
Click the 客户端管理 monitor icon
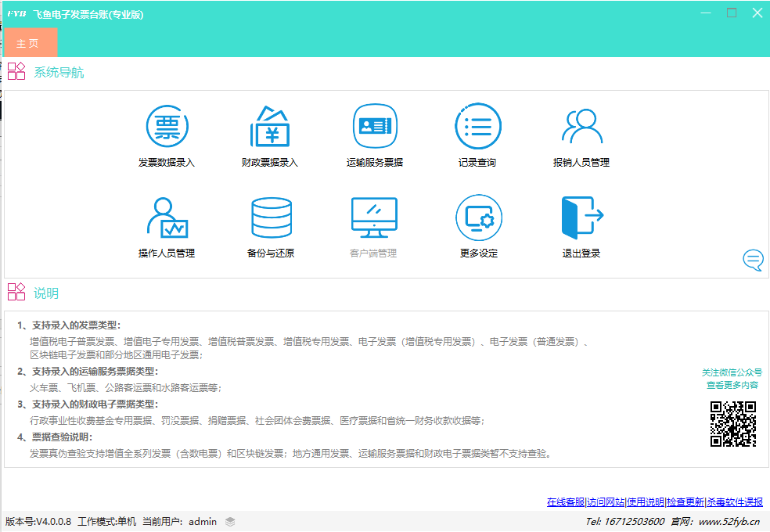click(x=373, y=217)
